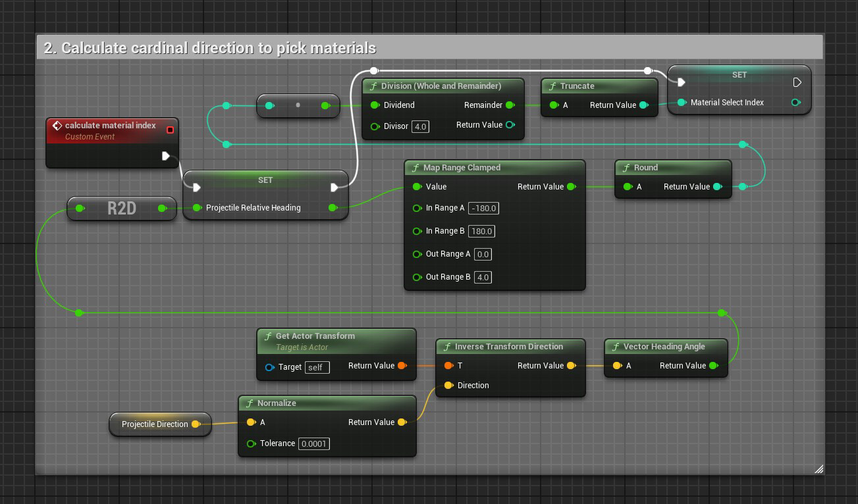
Task: Click the Map Range Clamped Value pin
Action: pyautogui.click(x=417, y=187)
